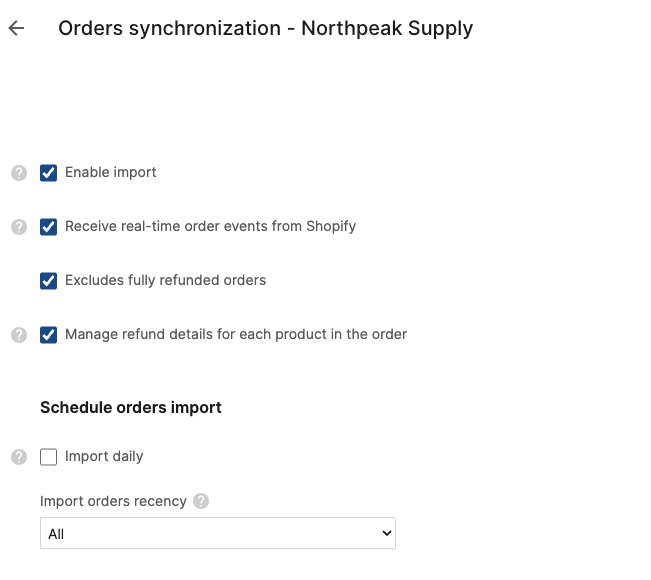The image size is (651, 580).
Task: Click the Orders synchronization page title
Action: [265, 28]
